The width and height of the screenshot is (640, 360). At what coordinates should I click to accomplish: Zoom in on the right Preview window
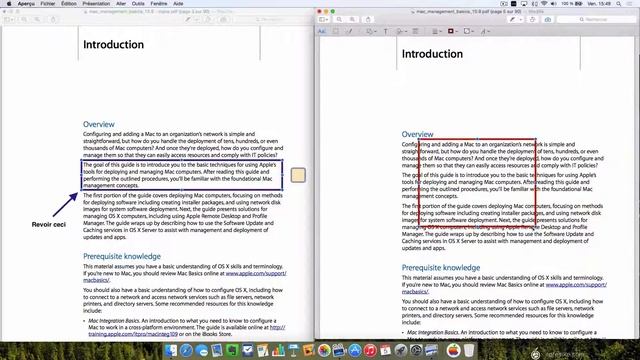point(352,19)
